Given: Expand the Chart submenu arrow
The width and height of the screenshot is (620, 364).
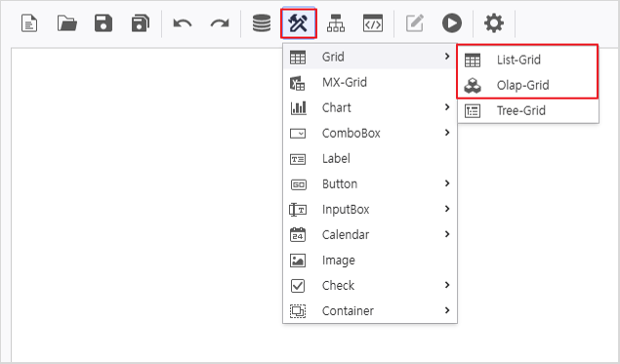Looking at the screenshot, I should pyautogui.click(x=447, y=107).
